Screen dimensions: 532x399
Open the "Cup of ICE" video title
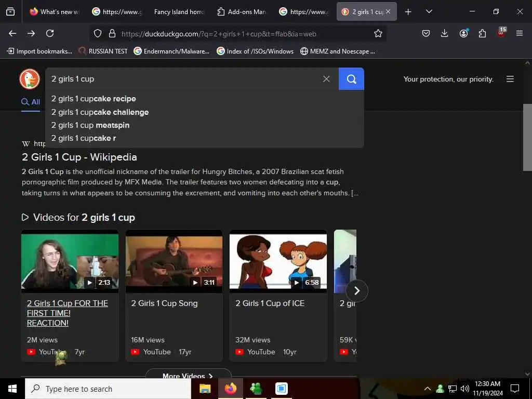(270, 303)
